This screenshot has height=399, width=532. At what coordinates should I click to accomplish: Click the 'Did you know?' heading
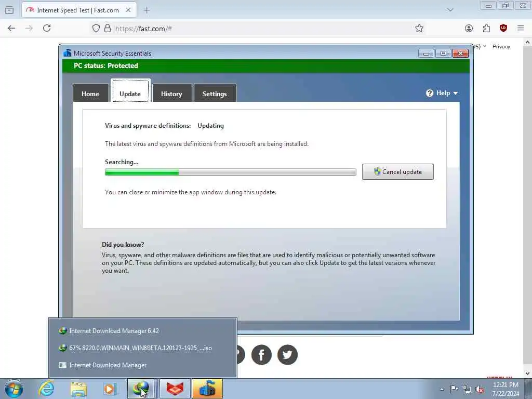click(123, 244)
